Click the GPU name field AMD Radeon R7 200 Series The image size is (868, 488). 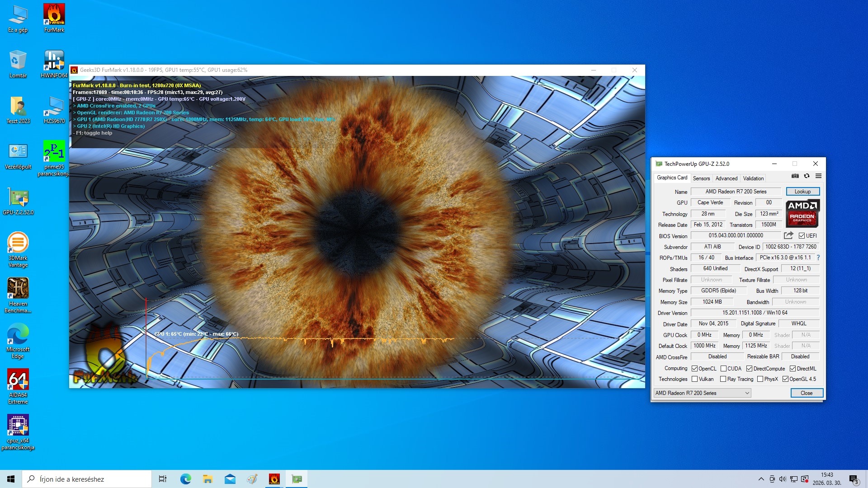click(736, 192)
